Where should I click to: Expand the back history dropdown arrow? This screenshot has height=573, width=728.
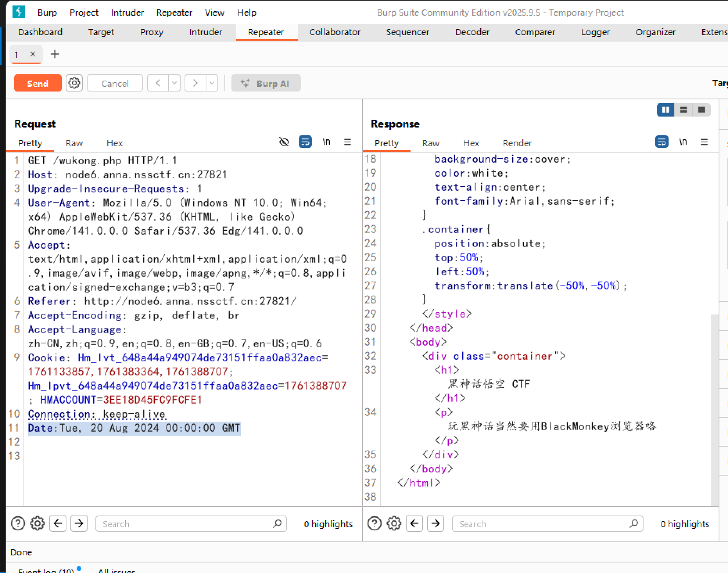174,83
